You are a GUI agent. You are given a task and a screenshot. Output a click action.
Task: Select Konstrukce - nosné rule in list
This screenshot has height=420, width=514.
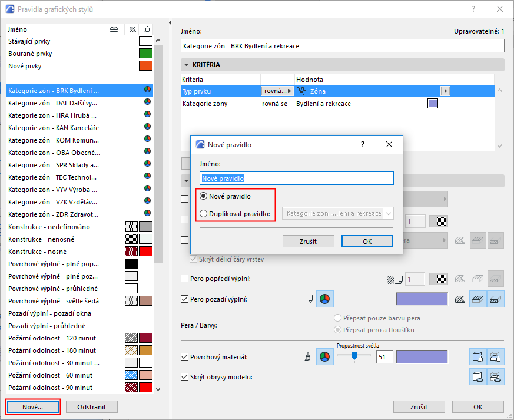79,252
